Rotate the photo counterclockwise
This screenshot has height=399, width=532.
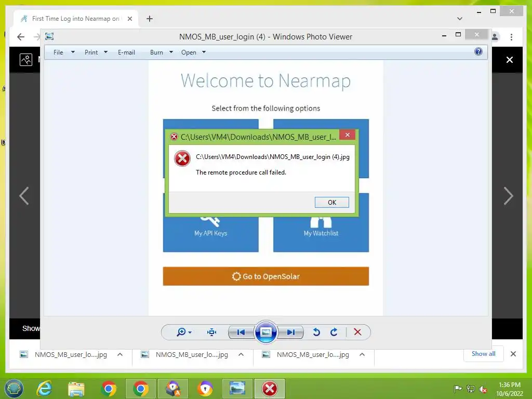(316, 332)
